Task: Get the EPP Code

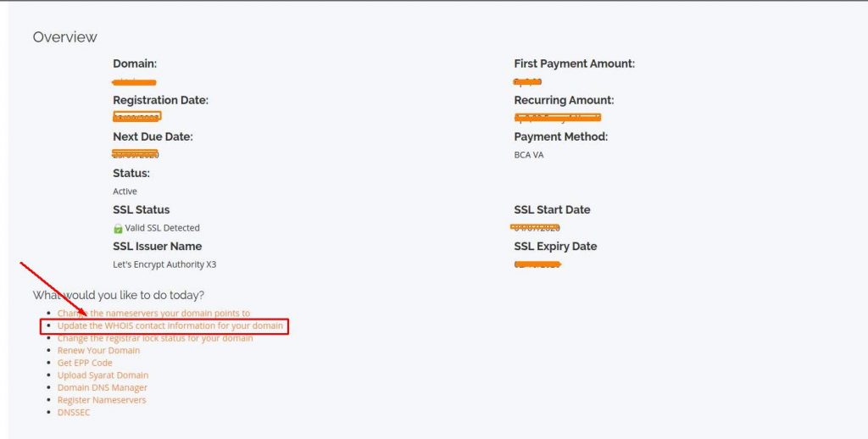Action: tap(85, 363)
